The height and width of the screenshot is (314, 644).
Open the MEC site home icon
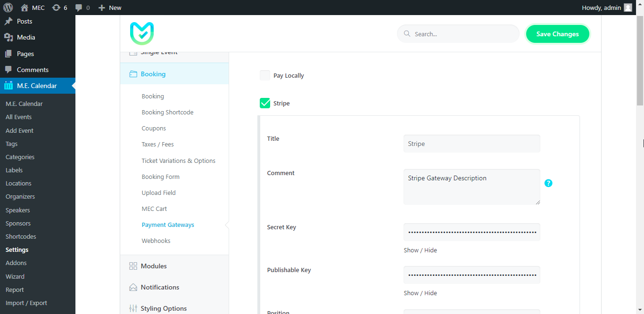25,8
